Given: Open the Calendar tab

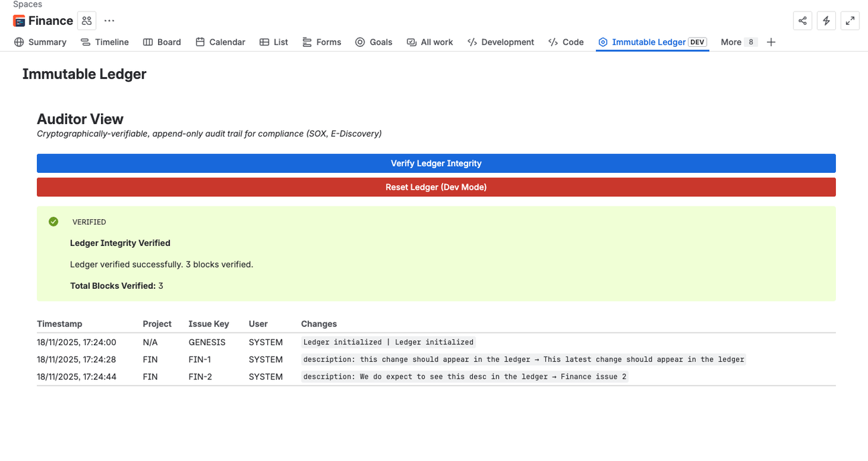Looking at the screenshot, I should point(220,42).
